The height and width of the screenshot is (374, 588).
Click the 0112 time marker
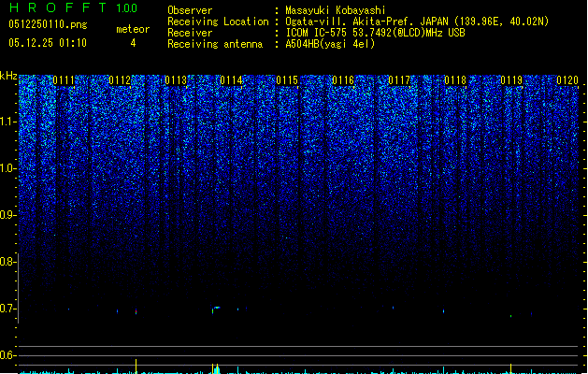coord(120,80)
